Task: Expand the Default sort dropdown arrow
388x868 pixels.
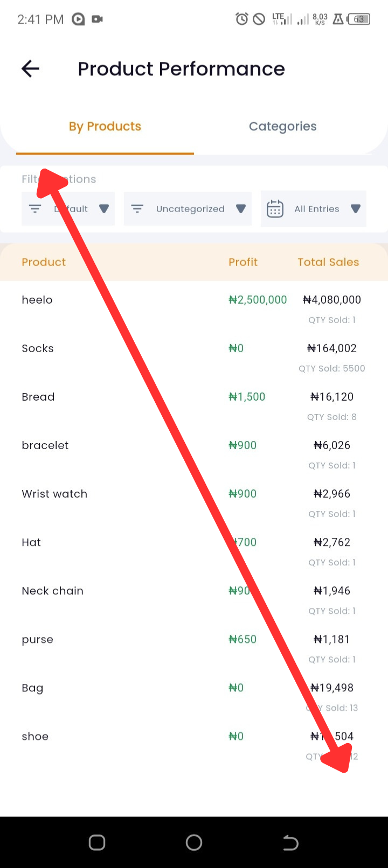Action: (104, 209)
